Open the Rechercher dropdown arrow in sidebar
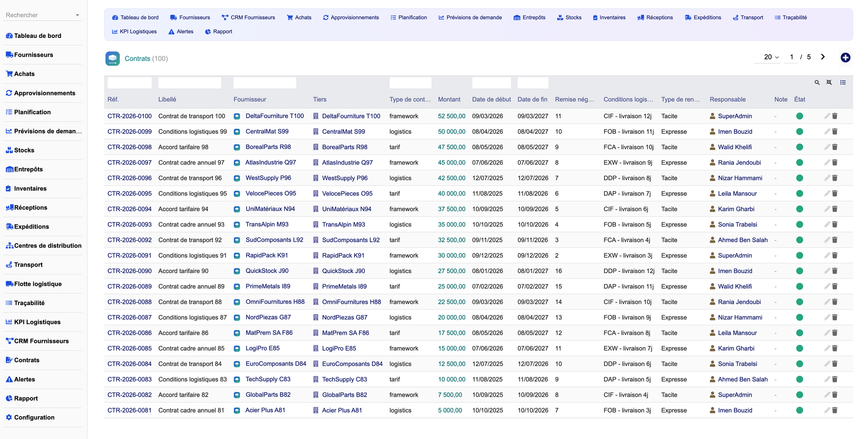The image size is (868, 439). [77, 15]
